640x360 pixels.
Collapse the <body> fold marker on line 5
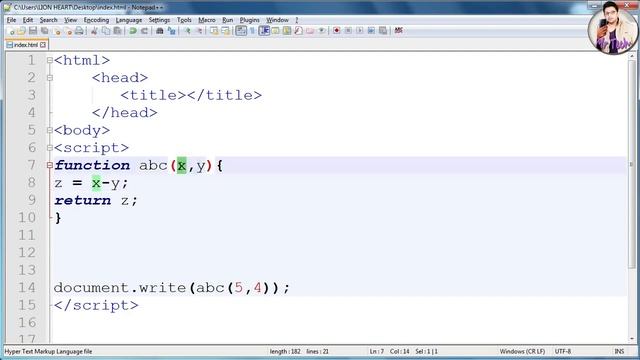click(x=49, y=130)
